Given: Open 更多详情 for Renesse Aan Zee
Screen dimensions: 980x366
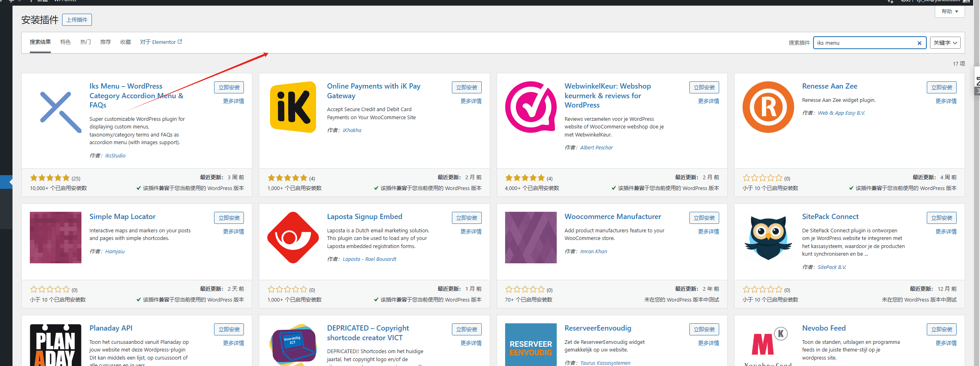Looking at the screenshot, I should (x=946, y=101).
